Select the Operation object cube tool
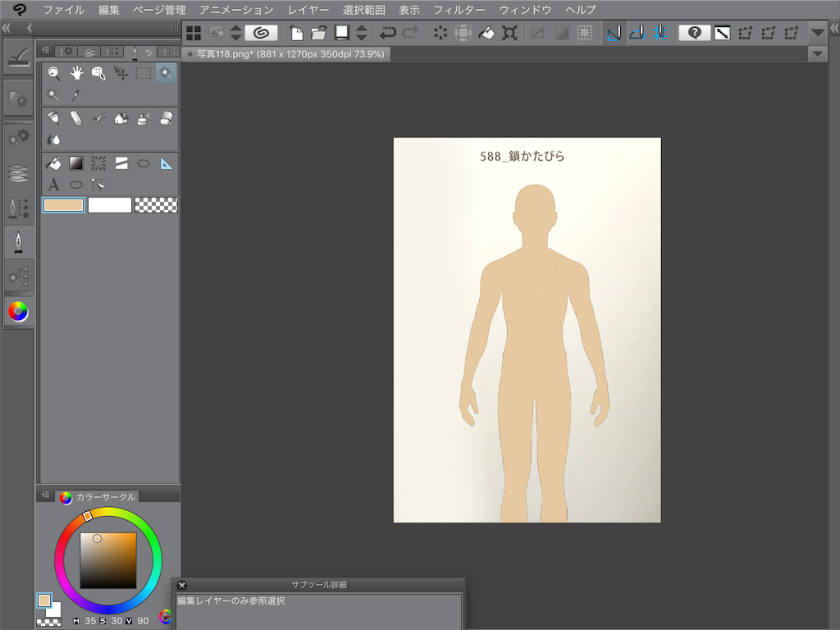The image size is (840, 630). tap(98, 73)
